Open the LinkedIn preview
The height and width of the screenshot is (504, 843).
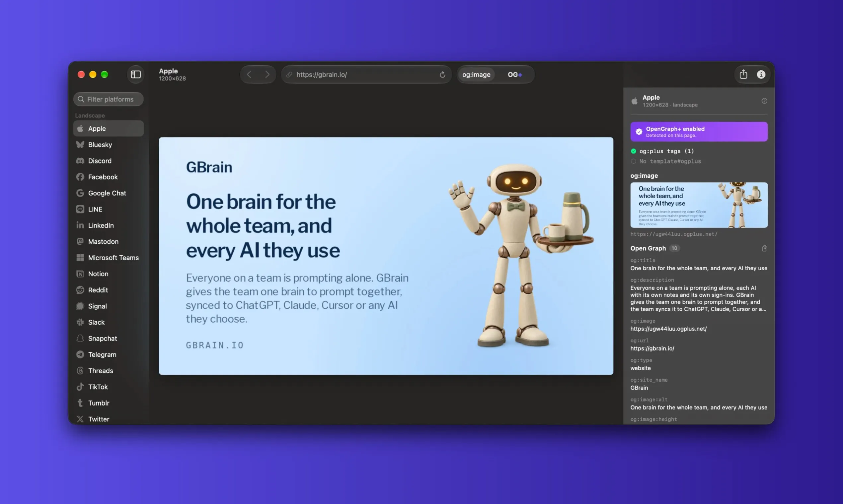pyautogui.click(x=109, y=225)
